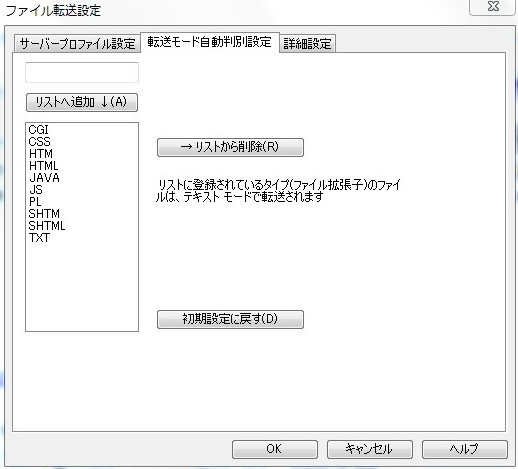Click → リストから削除(R) button
518x469 pixels.
tap(230, 147)
